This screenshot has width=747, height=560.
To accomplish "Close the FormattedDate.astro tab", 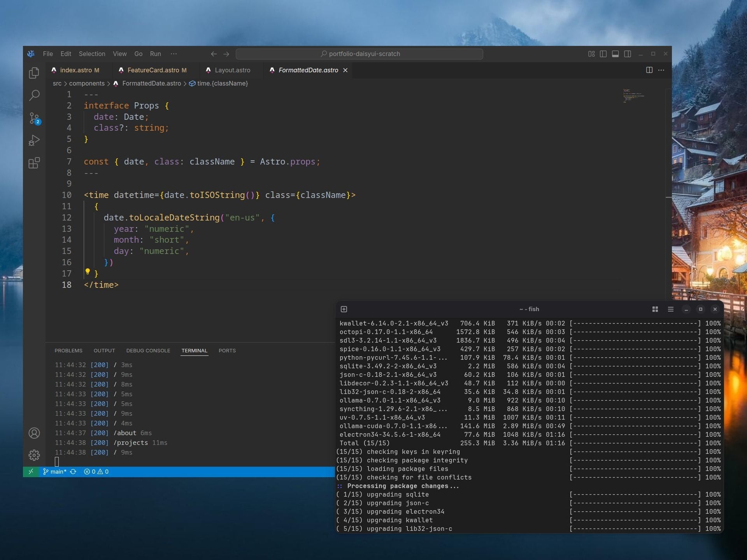I will click(x=345, y=70).
